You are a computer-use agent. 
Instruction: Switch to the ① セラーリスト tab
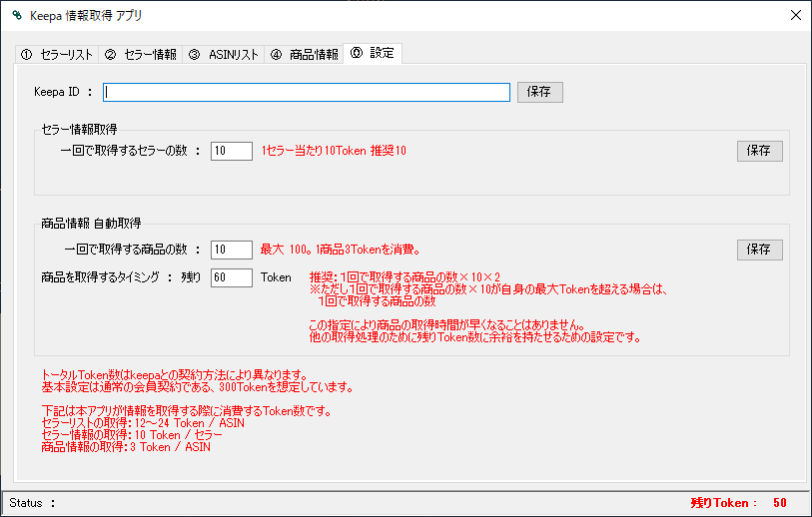click(x=57, y=54)
